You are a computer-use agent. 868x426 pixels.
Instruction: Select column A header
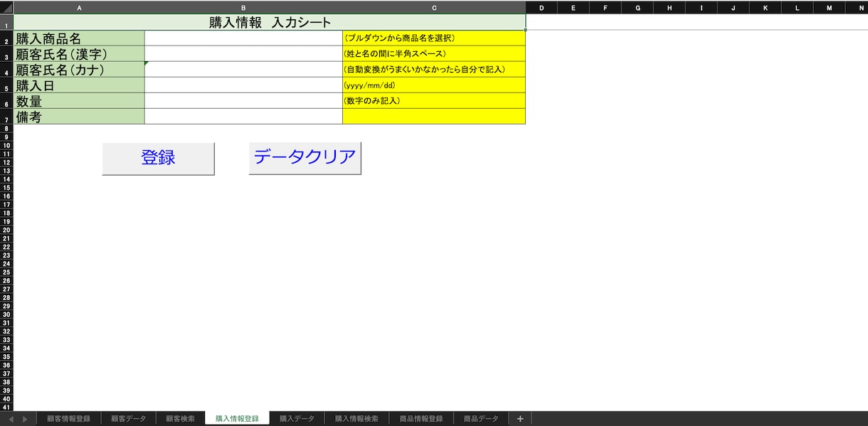point(79,7)
